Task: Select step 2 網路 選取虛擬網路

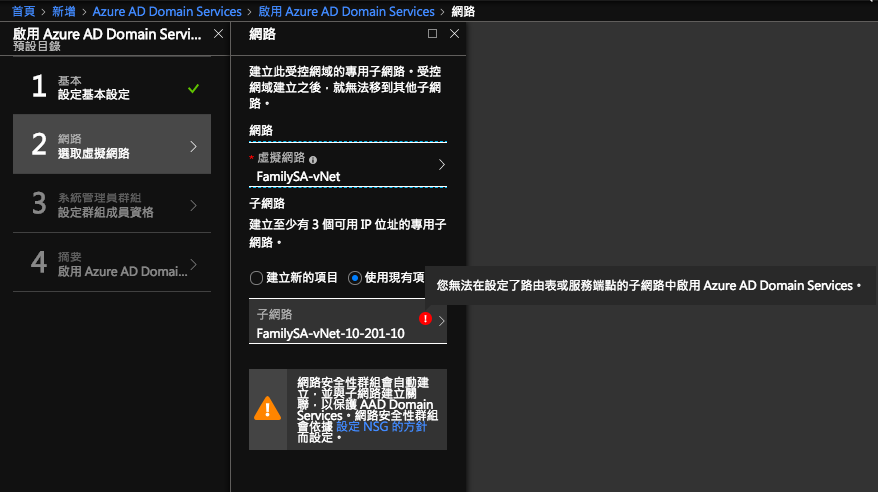Action: [112, 144]
